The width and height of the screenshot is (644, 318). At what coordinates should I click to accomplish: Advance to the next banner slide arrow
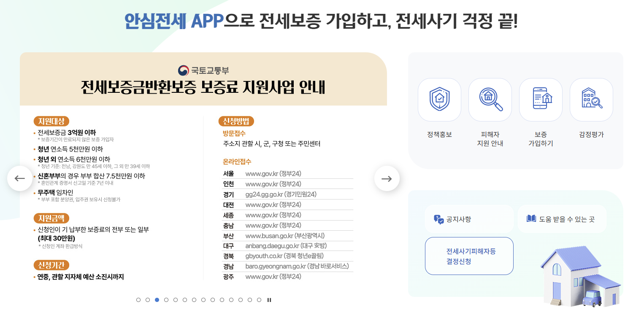coord(387,178)
